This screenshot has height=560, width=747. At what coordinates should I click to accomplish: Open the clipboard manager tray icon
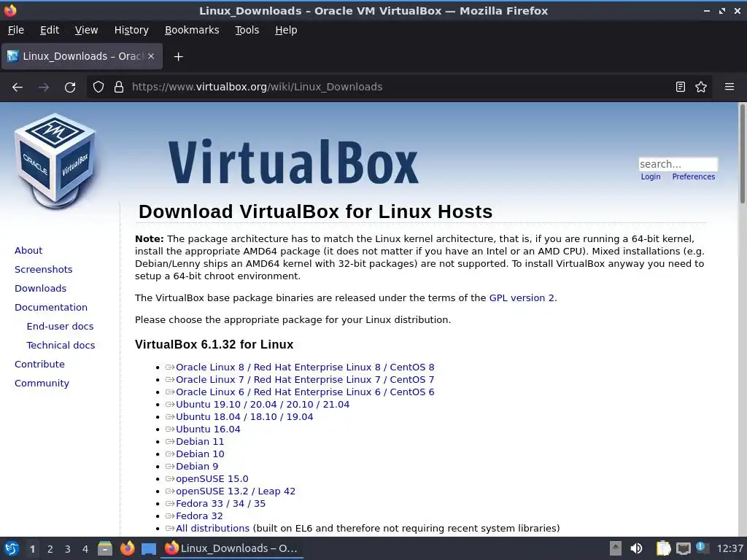pyautogui.click(x=663, y=548)
